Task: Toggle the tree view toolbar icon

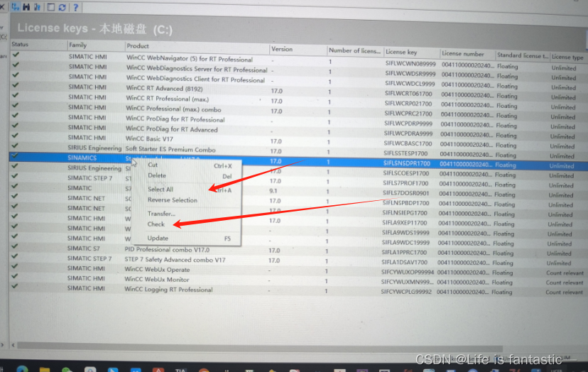Action: point(16,7)
